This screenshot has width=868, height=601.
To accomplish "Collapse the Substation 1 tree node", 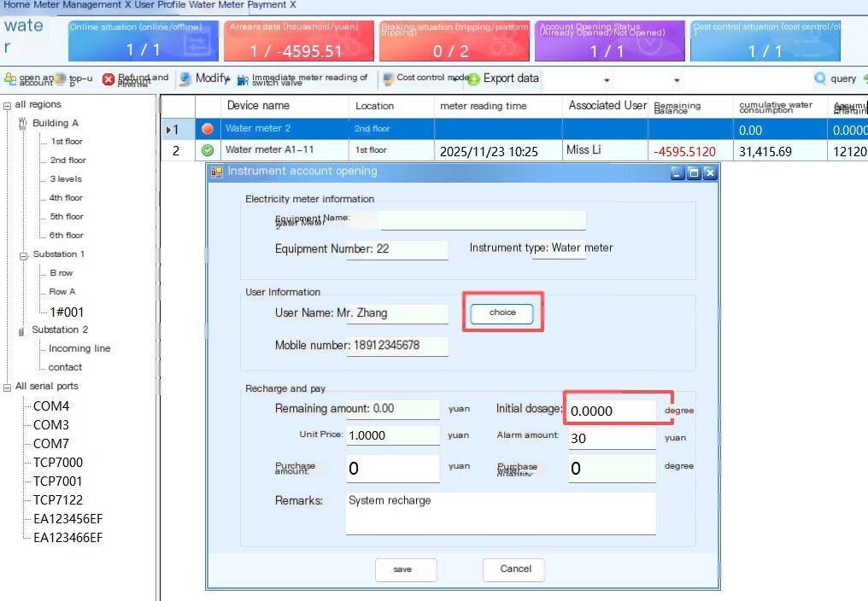I will [x=23, y=255].
